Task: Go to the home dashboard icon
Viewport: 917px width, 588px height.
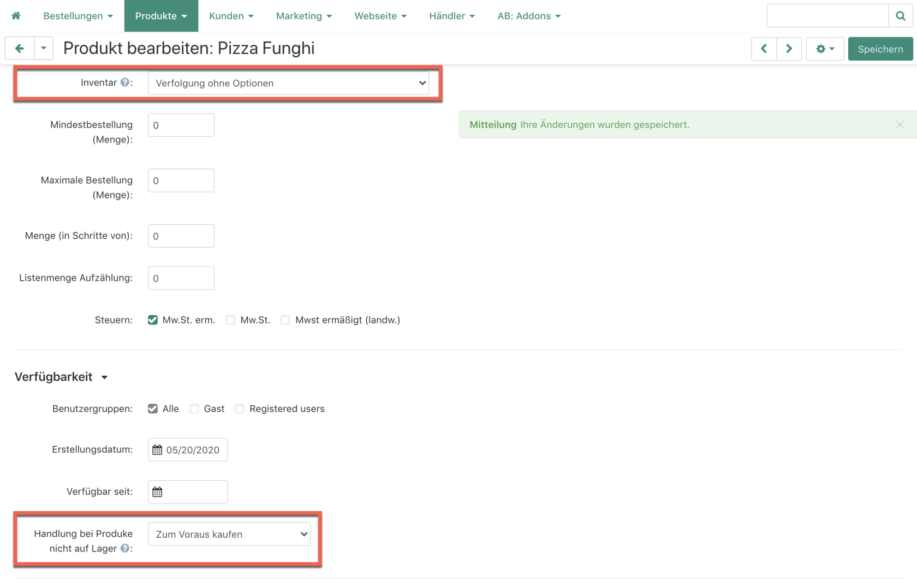Action: [16, 16]
